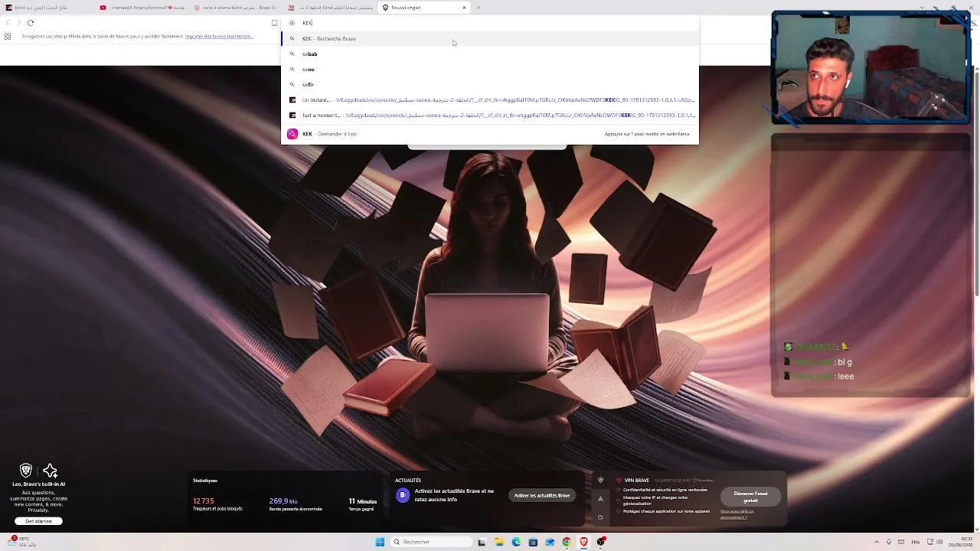Open the last taskbar app with red badge
The width and height of the screenshot is (980, 551).
coord(602,542)
